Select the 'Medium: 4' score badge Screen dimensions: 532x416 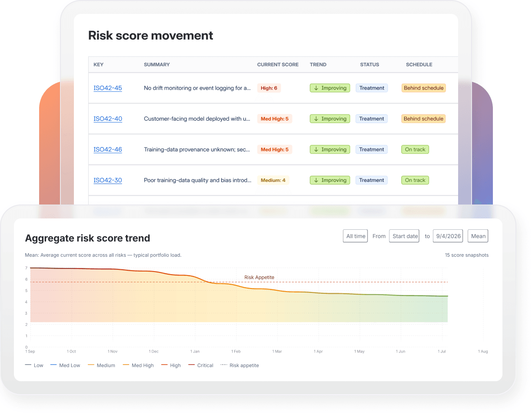tap(273, 180)
